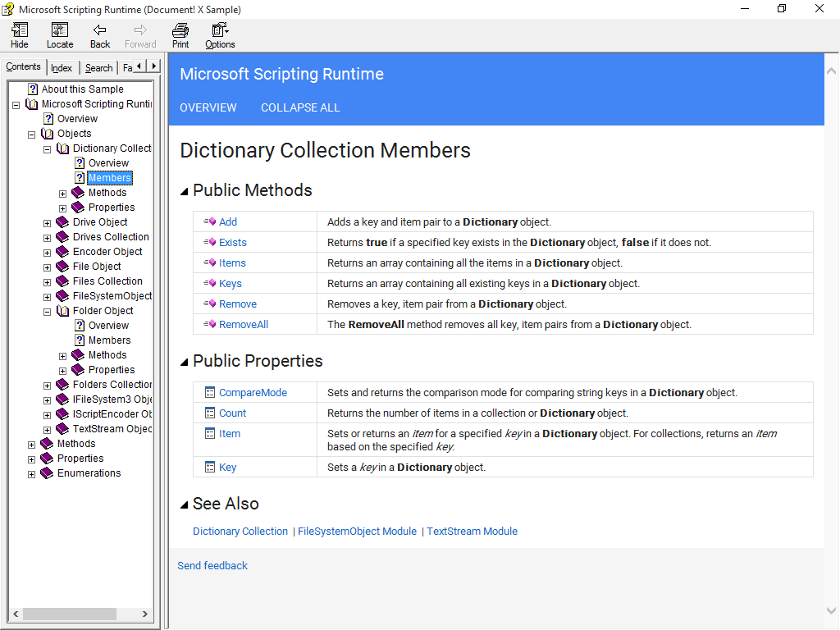The height and width of the screenshot is (630, 840).
Task: Click the Dictionary Collection open book icon
Action: click(x=62, y=148)
